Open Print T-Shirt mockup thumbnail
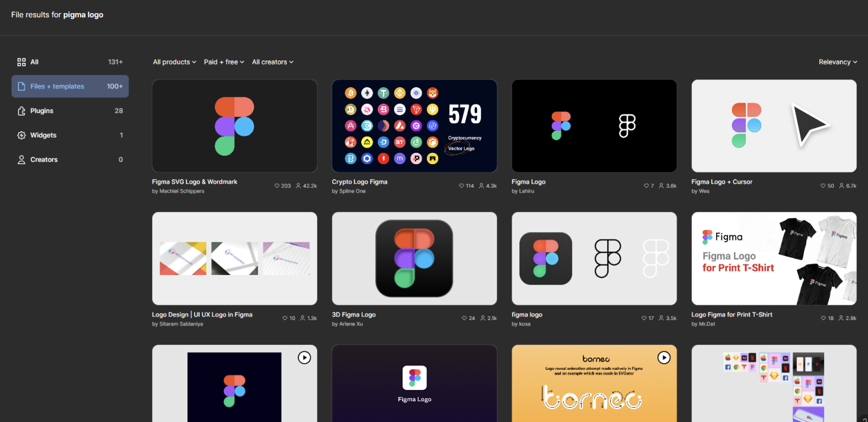Viewport: 868px width, 422px height. click(774, 258)
